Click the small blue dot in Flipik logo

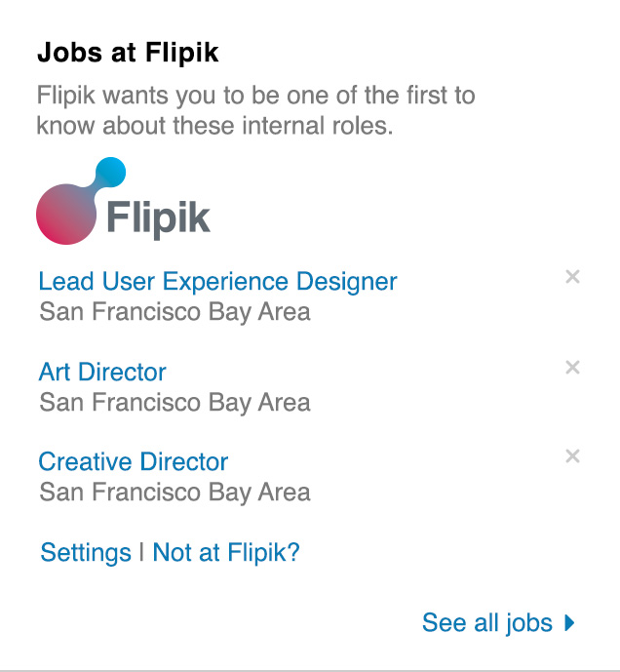click(113, 171)
